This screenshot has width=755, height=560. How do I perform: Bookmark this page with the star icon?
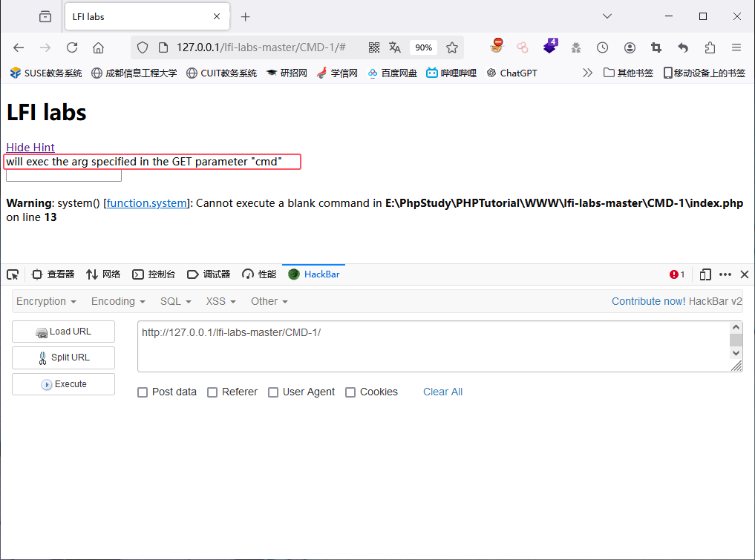452,47
